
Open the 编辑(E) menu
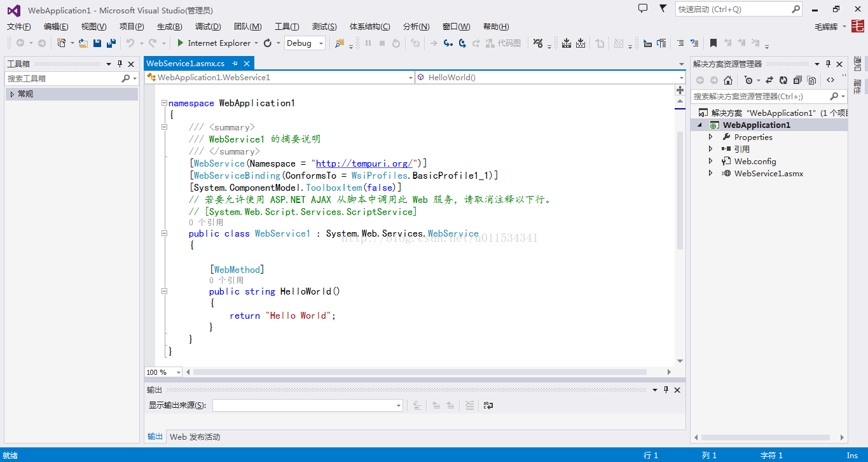(x=56, y=27)
